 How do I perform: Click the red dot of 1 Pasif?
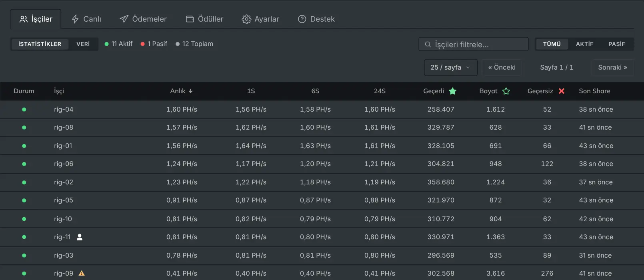point(142,44)
